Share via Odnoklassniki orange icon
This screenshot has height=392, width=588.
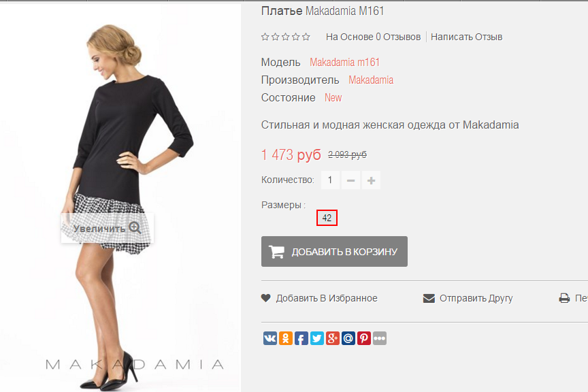coord(286,338)
